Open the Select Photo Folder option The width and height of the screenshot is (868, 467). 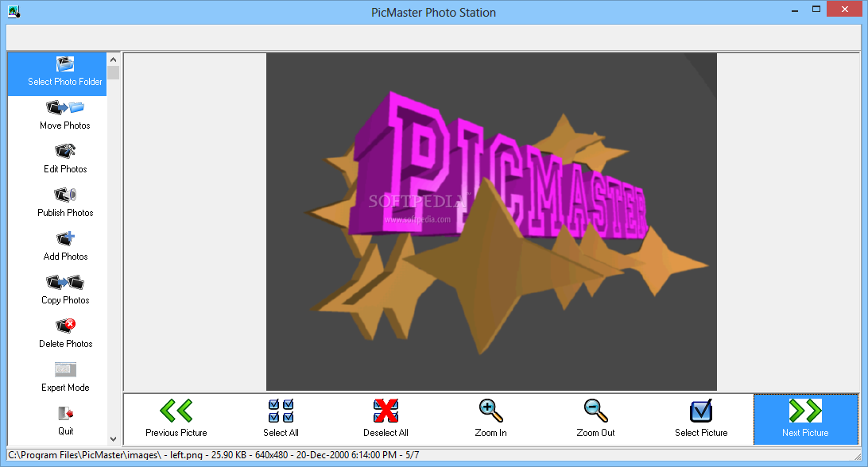point(57,74)
